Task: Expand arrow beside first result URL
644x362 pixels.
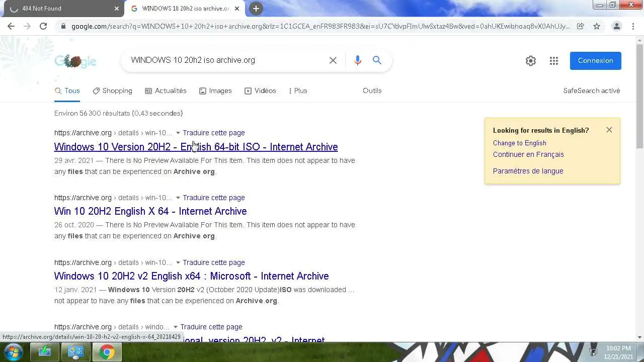Action: coord(178,133)
